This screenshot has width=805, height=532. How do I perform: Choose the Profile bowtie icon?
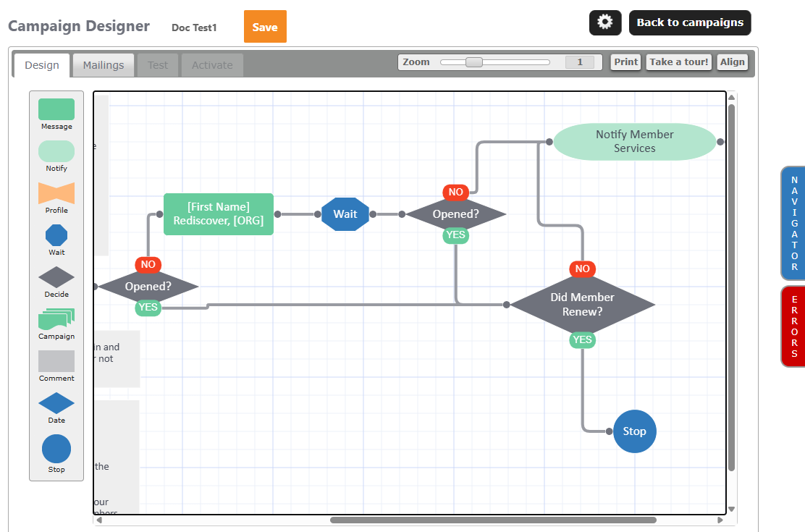pyautogui.click(x=56, y=193)
